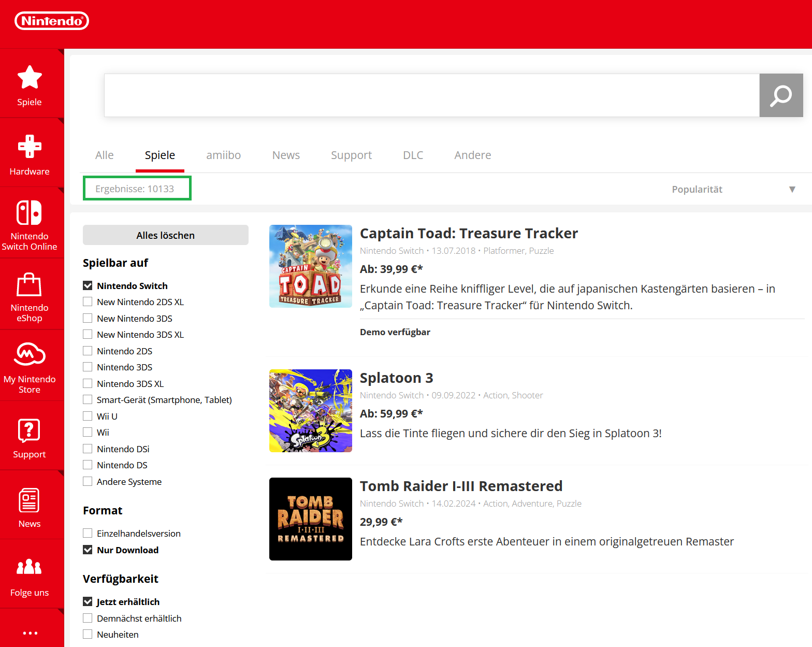Check Nintendo 3DS XL filter
The height and width of the screenshot is (647, 812).
(88, 383)
